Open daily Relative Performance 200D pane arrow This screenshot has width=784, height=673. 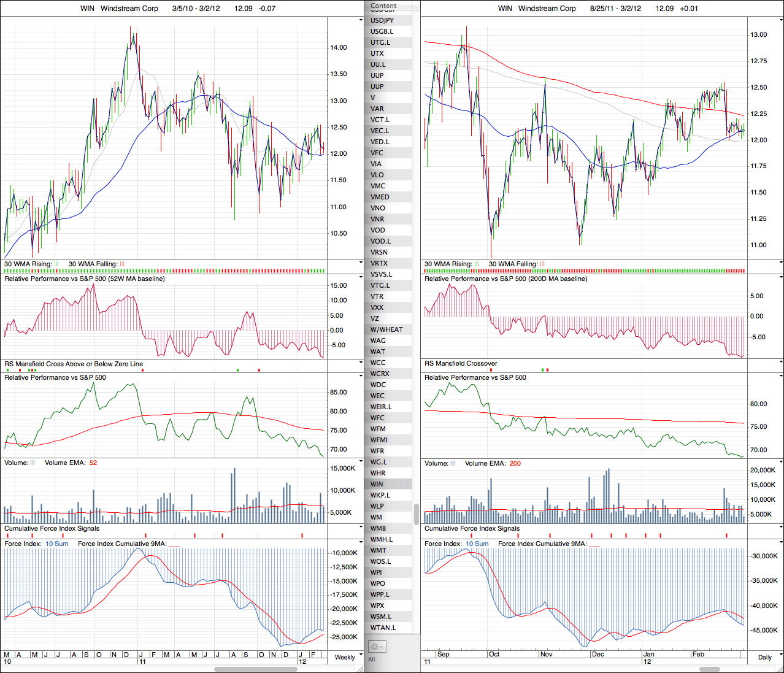point(780,278)
